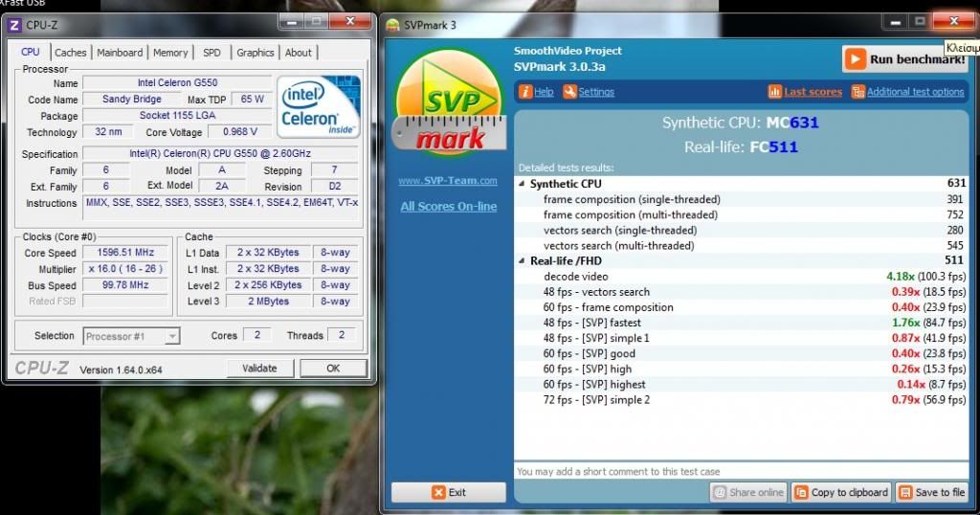Screen dimensions: 980x515
Task: Click the Multiplier value x 16.0
Action: coord(125,269)
